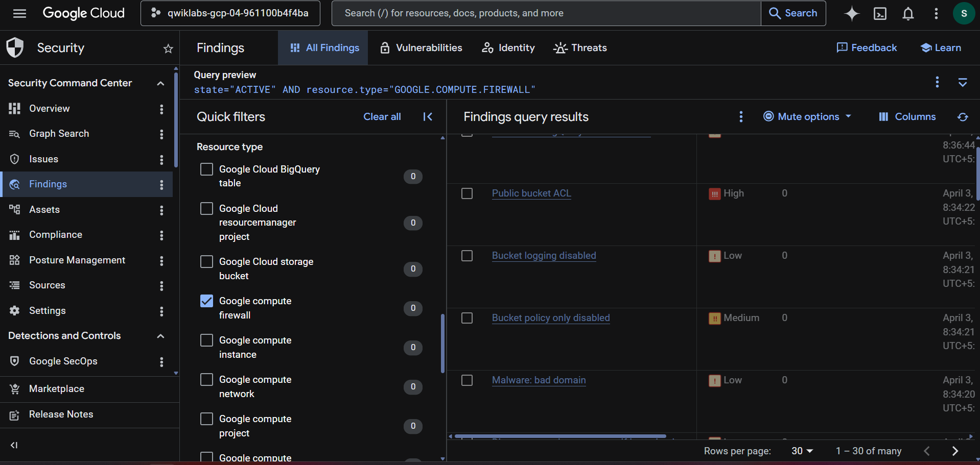Toggle Google Cloud storage bucket filter
980x465 pixels.
click(x=206, y=261)
